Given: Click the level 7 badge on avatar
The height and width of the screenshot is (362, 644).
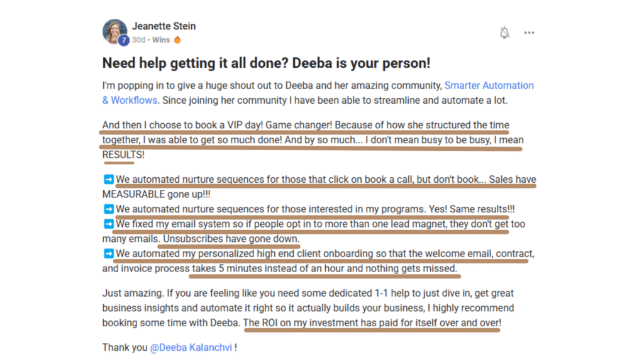Looking at the screenshot, I should [x=124, y=40].
